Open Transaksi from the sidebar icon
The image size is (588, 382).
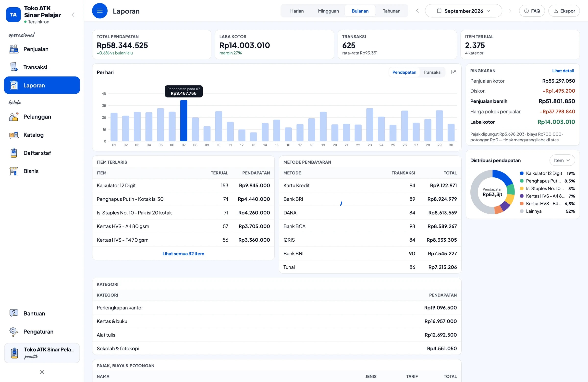(13, 67)
